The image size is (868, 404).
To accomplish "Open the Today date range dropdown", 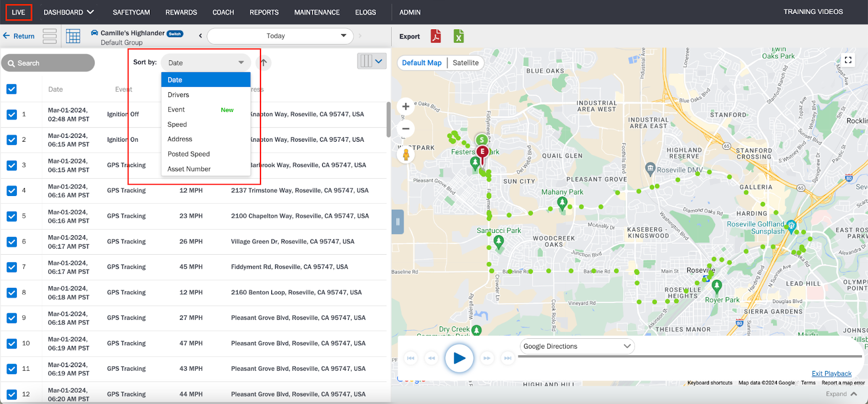I will 280,36.
